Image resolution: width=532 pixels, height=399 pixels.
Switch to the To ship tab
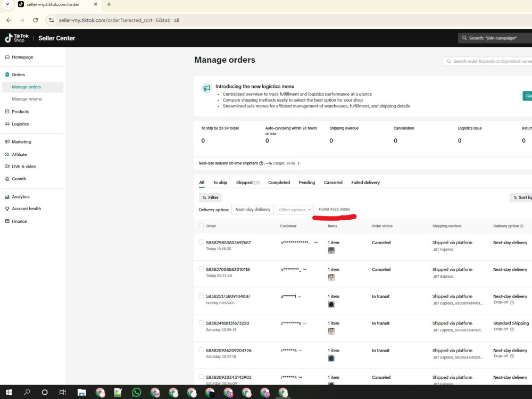point(220,182)
